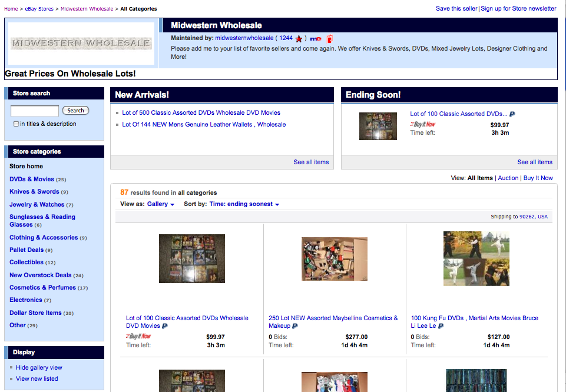This screenshot has width=566, height=392.
Task: Click PayPal icon beside Classic Assorted DVDs Wholesale
Action: (164, 326)
